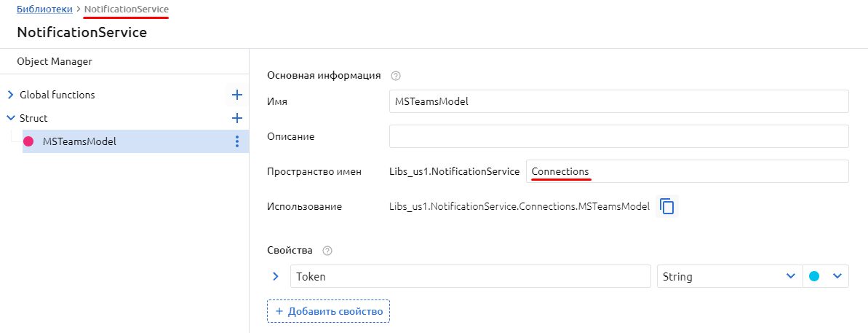868x333 pixels.
Task: Open the String type dropdown
Action: click(726, 277)
